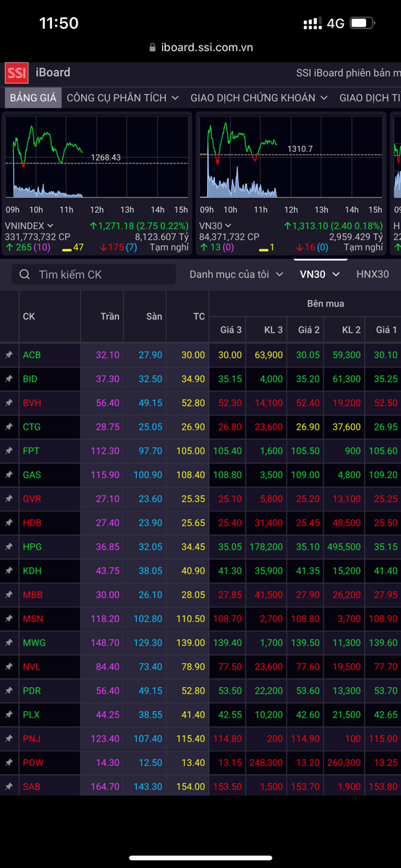Open the POW stock symbol
401x868 pixels.
pos(33,762)
